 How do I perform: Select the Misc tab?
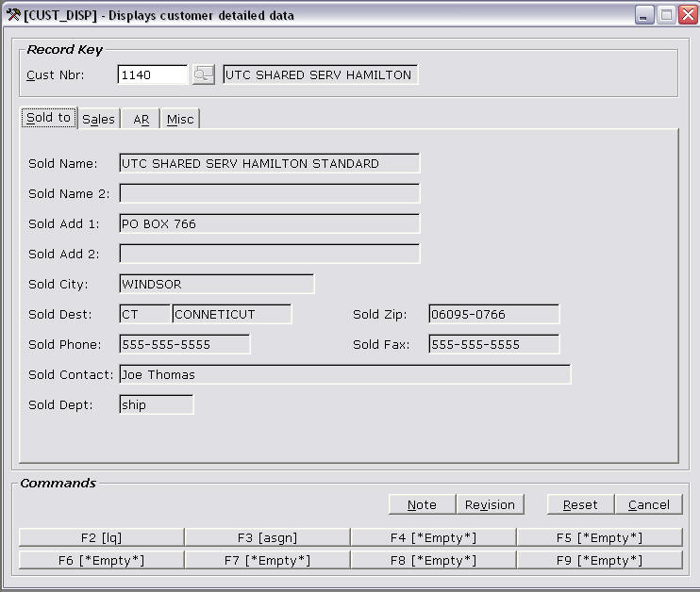click(179, 119)
